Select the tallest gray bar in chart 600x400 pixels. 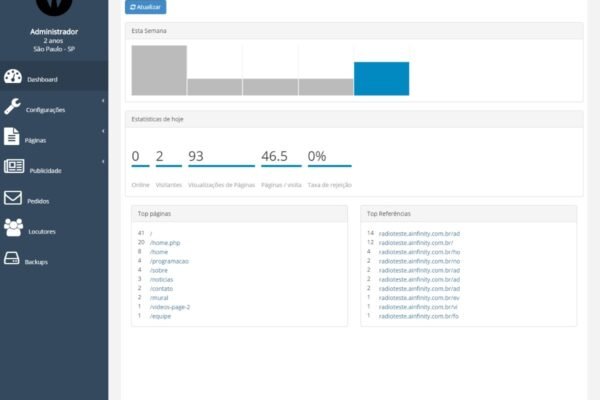pos(159,70)
